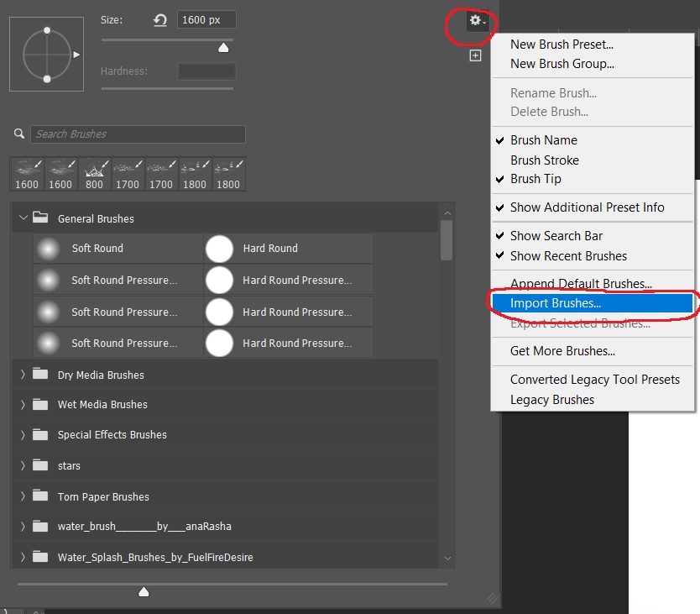Select the first recent brush thumbnail sized 1600
The image size is (700, 614).
(27, 175)
